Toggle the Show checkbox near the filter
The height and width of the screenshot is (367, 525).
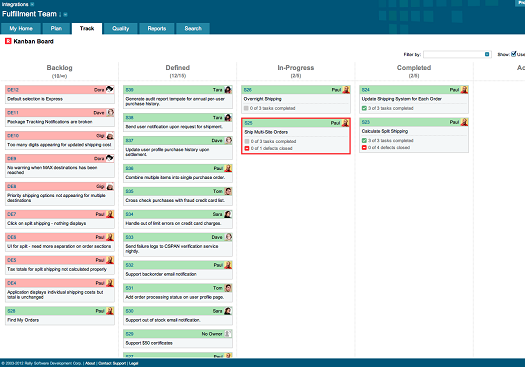point(514,54)
